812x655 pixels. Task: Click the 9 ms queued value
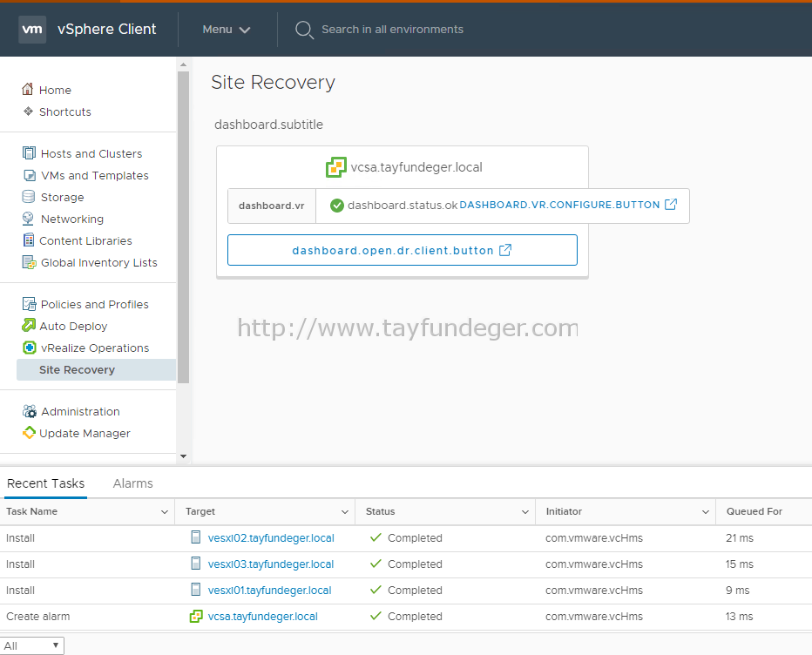coord(737,591)
